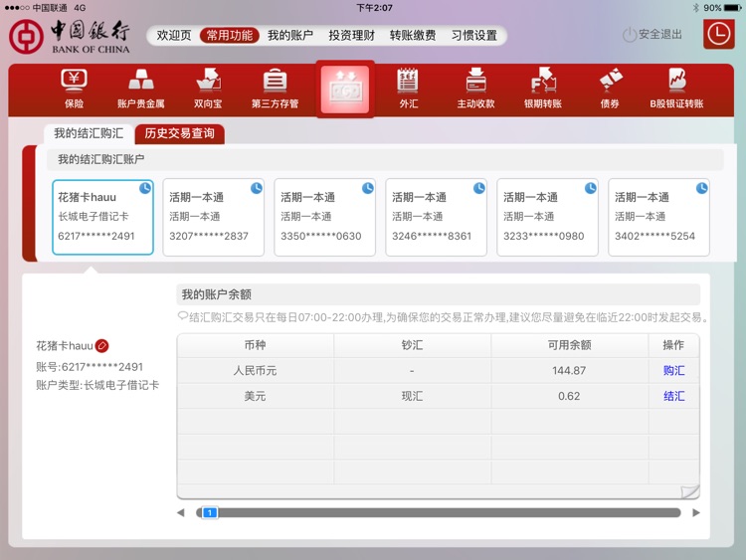Switch to the 欢迎页 tab
This screenshot has width=746, height=560.
[x=174, y=35]
